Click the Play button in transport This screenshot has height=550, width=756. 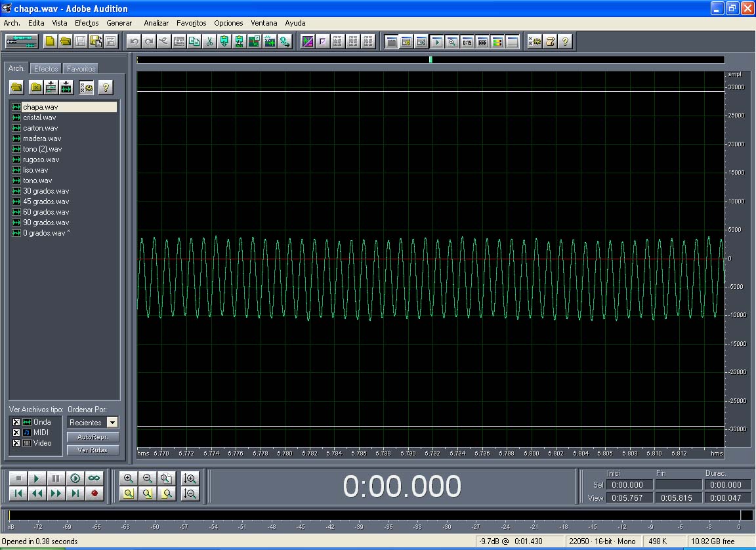coord(37,478)
